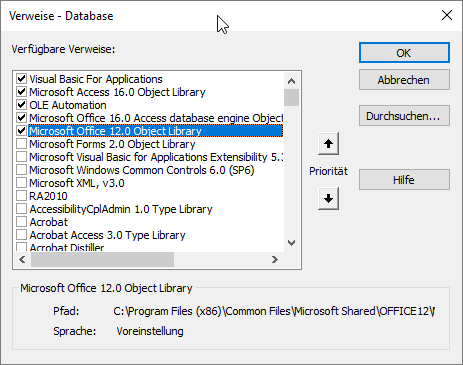Check Acrobat Access 3.0 Type Library checkbox
The height and width of the screenshot is (365, 463).
22,235
